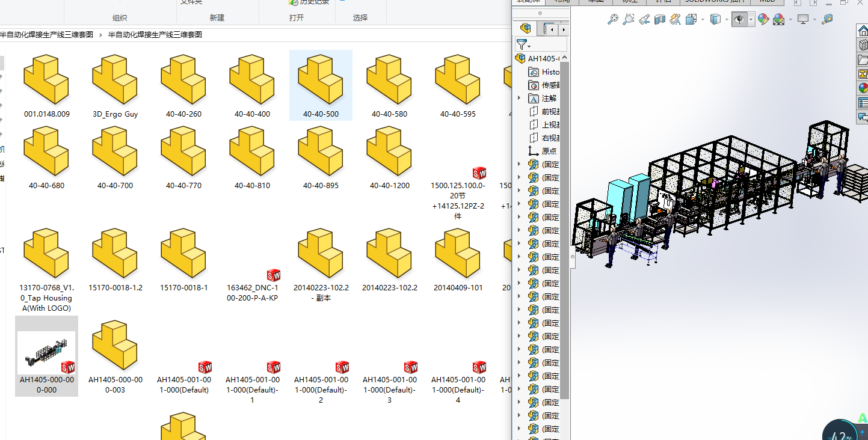Select the 40-40-595 part file icon
This screenshot has width=868, height=440.
tap(458, 79)
